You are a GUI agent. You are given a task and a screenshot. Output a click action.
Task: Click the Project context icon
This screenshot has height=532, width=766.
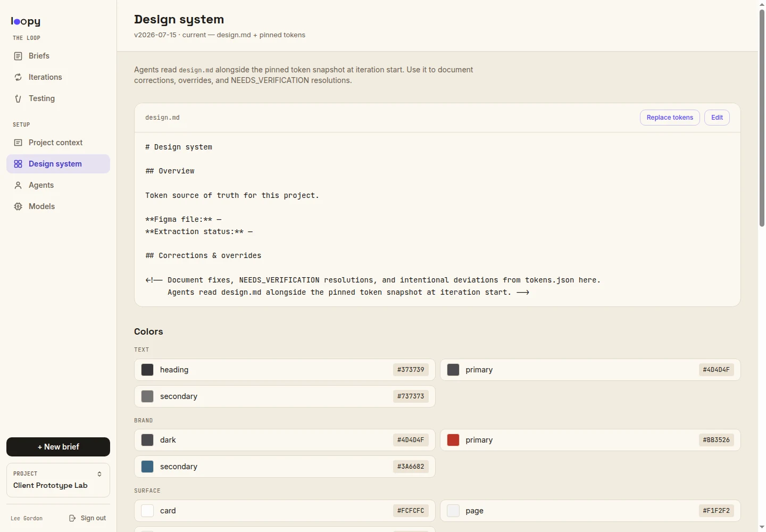tap(18, 143)
